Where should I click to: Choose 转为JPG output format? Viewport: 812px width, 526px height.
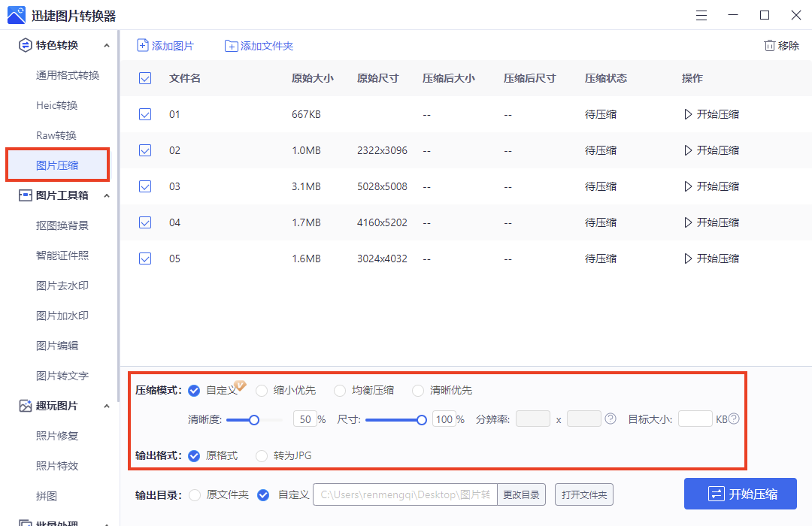click(262, 455)
